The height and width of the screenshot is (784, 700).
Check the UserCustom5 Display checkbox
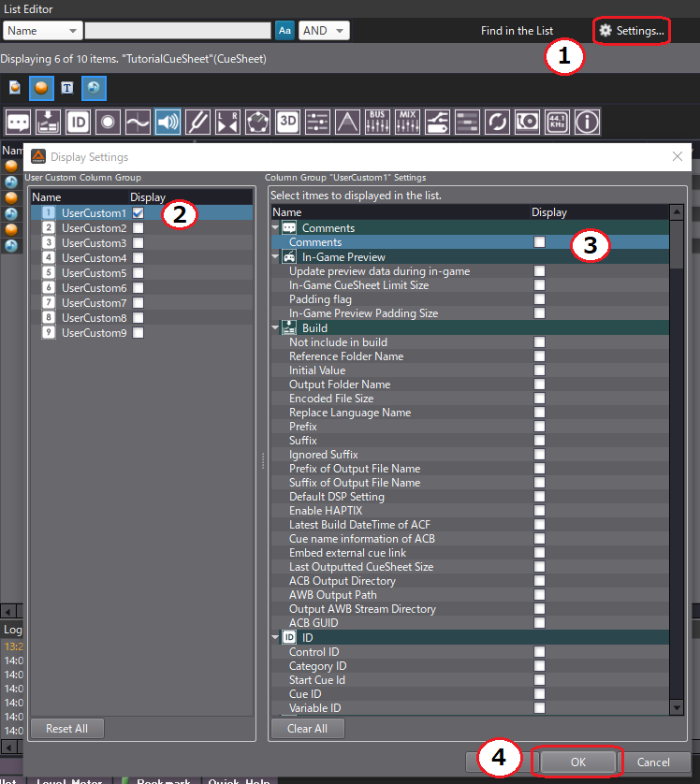[138, 273]
